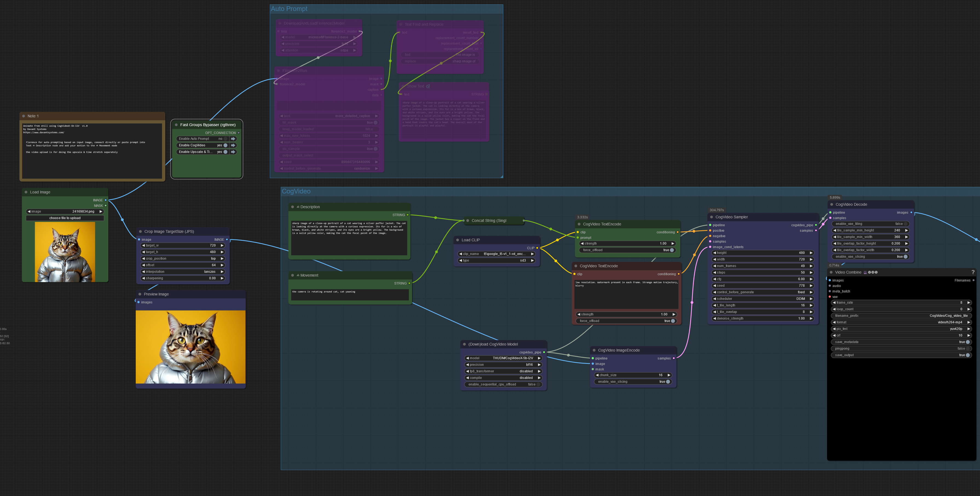
Task: Collapse the CogVideo Sampler node via its title dot
Action: coord(712,217)
